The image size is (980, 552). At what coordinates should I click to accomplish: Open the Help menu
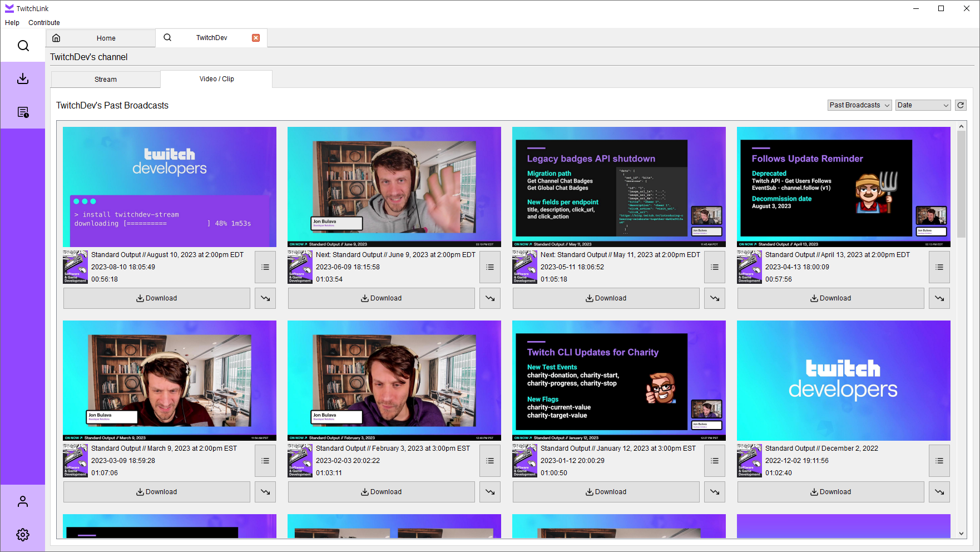pyautogui.click(x=12, y=23)
